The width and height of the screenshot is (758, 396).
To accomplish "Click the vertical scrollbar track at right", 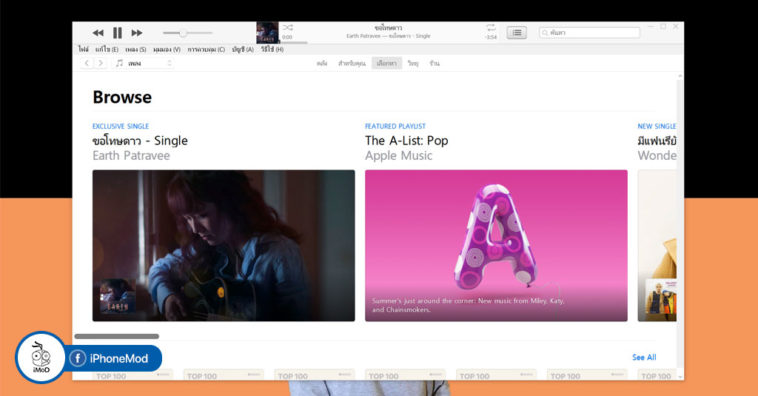I will [680, 226].
